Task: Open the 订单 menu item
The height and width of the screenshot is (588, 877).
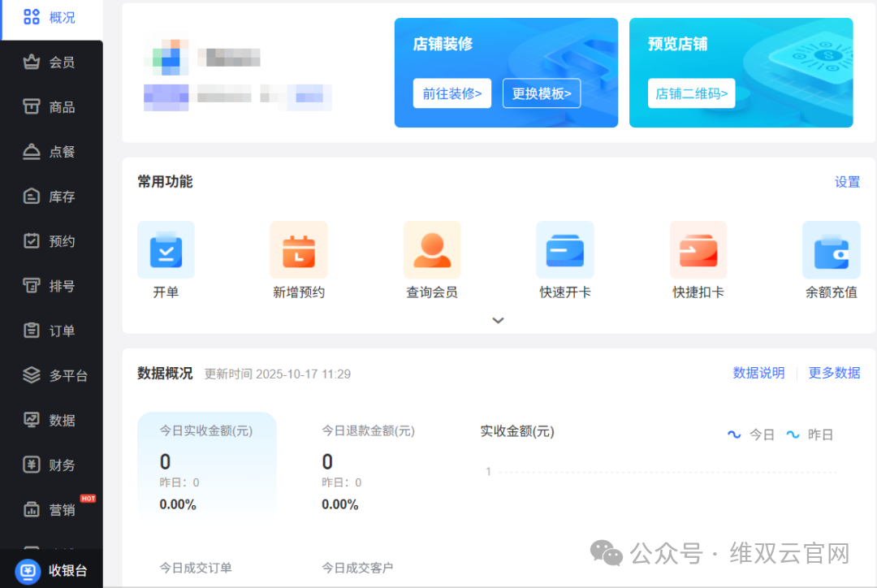Action: point(51,331)
